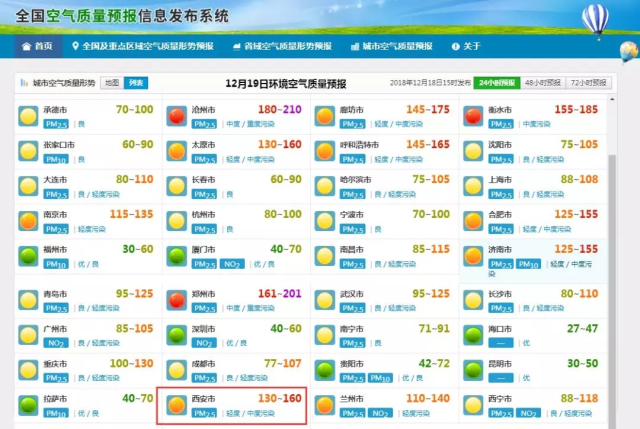640x429 pixels.
Task: Select the 24小时预报 forecast toggle
Action: pyautogui.click(x=496, y=83)
